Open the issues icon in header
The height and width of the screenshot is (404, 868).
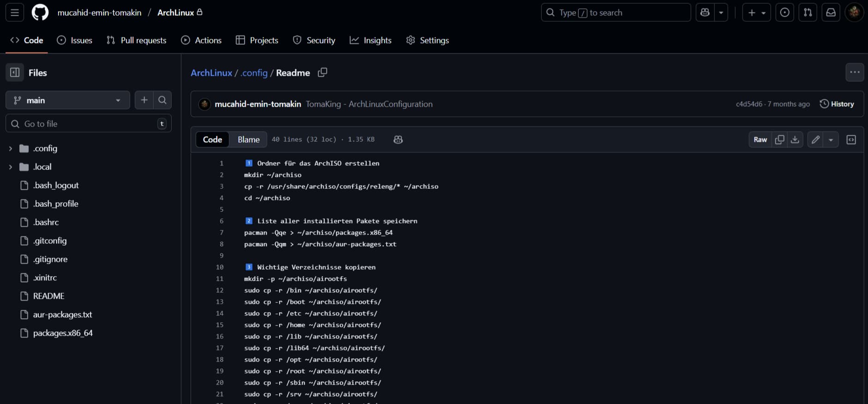(x=784, y=12)
